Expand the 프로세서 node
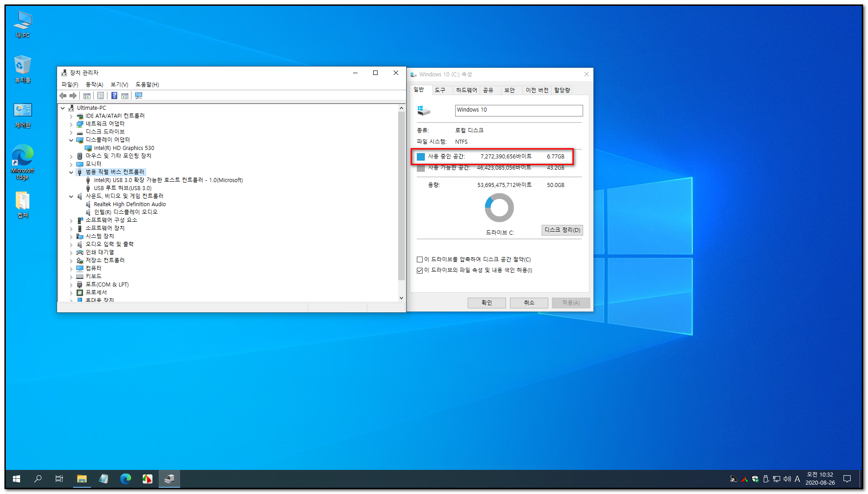The height and width of the screenshot is (494, 868). click(x=71, y=293)
